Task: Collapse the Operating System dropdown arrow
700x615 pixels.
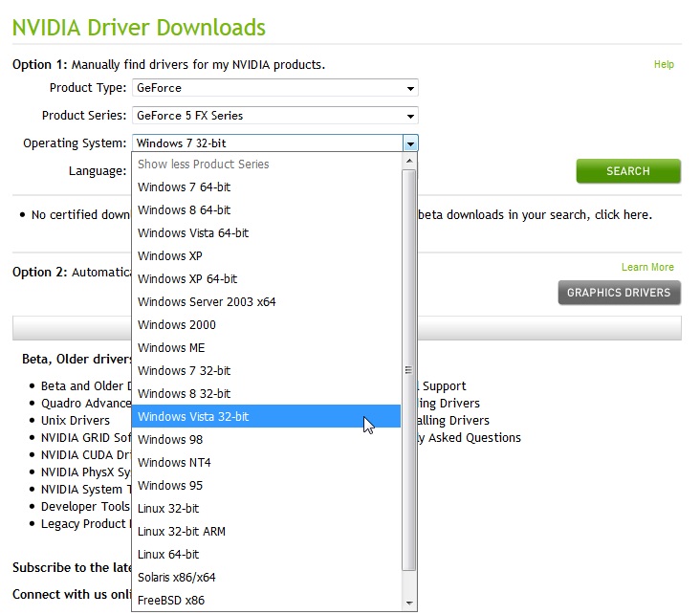Action: (x=410, y=143)
